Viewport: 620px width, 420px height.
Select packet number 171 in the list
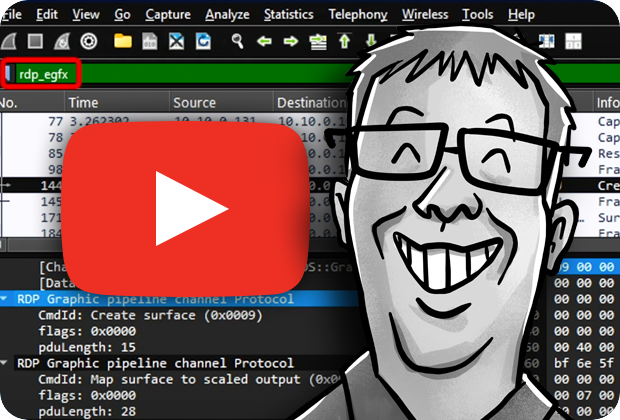(x=51, y=218)
